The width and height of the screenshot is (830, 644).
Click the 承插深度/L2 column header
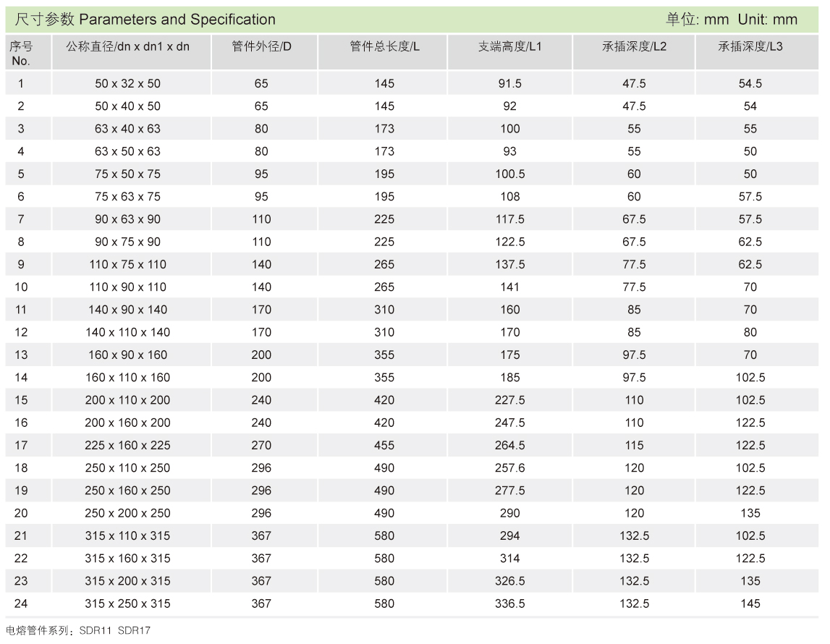[634, 46]
